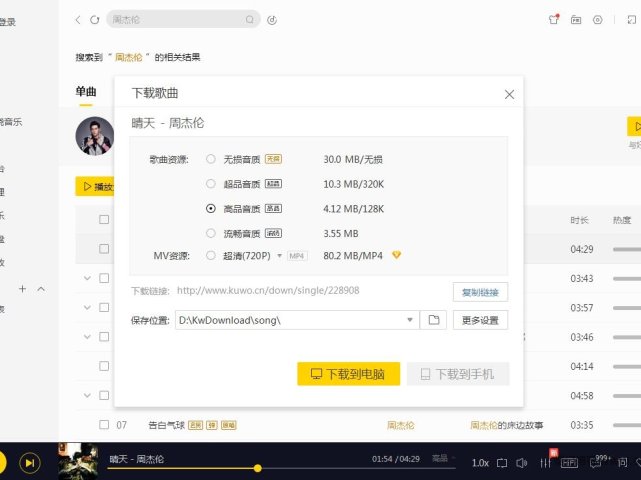Go back with the left arrow icon
The width and height of the screenshot is (641, 480).
point(78,20)
